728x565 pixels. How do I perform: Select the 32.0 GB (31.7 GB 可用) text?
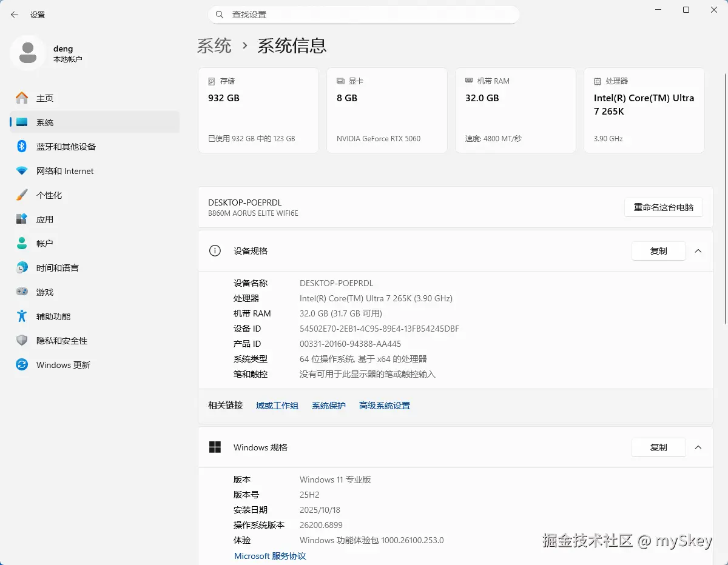(x=341, y=313)
